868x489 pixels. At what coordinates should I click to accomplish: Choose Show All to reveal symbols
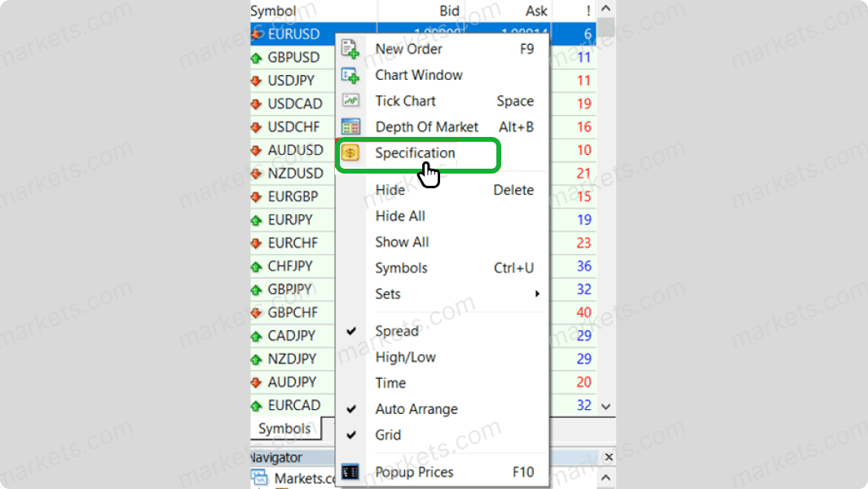coord(402,242)
